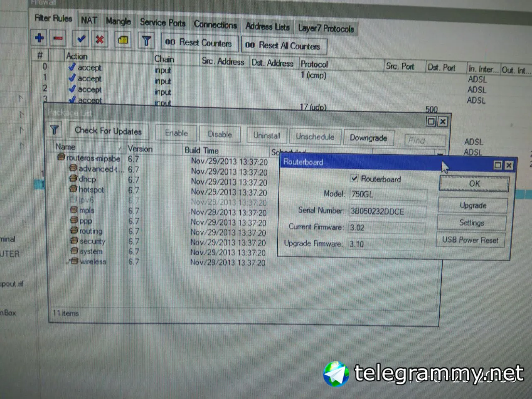Click the Model field showing 750GL
The image size is (532, 399).
click(388, 194)
